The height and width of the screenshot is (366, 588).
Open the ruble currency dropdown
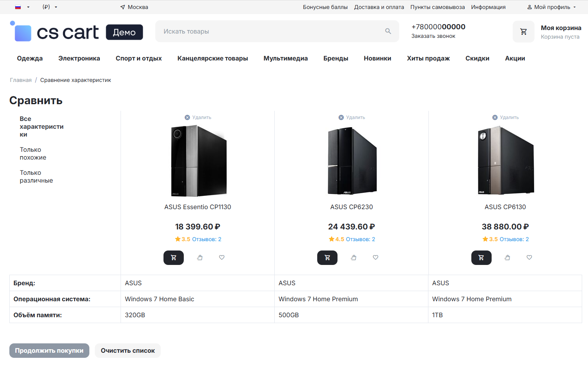(50, 7)
